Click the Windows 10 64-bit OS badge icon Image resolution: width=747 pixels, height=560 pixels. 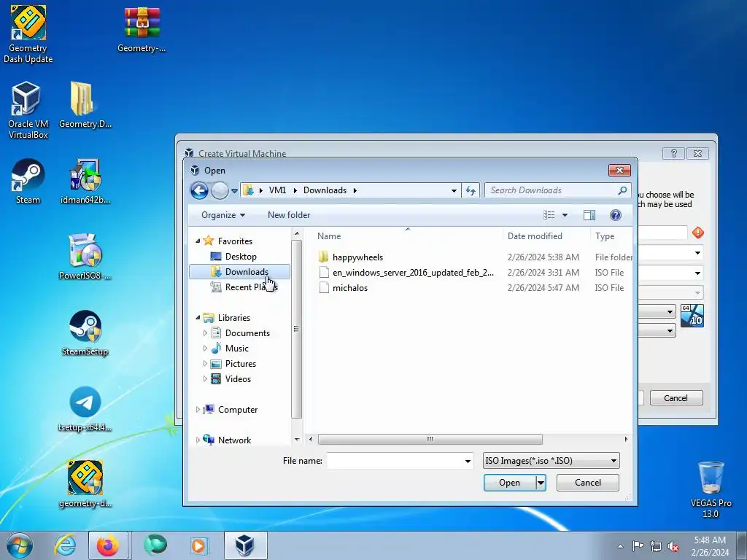coord(692,316)
